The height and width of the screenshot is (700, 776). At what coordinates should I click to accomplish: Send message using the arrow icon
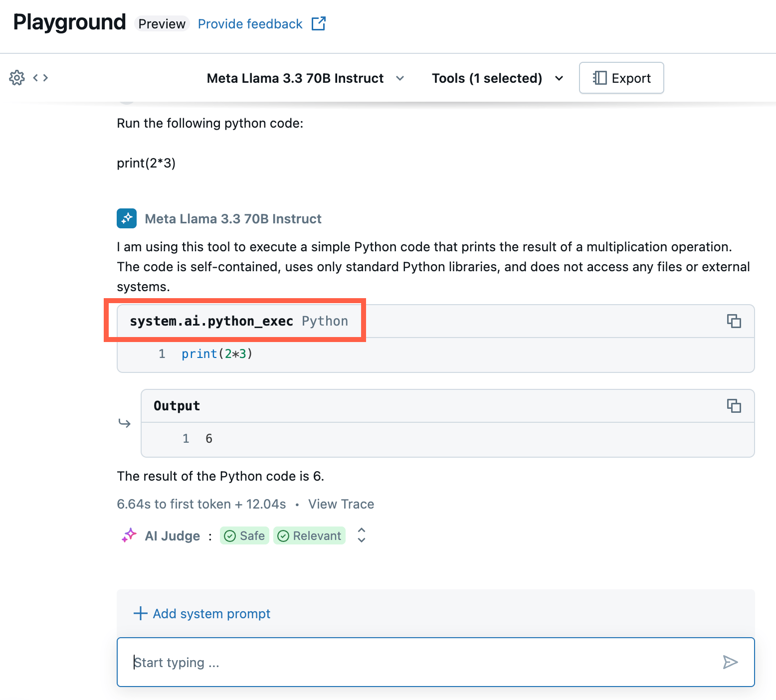tap(730, 662)
